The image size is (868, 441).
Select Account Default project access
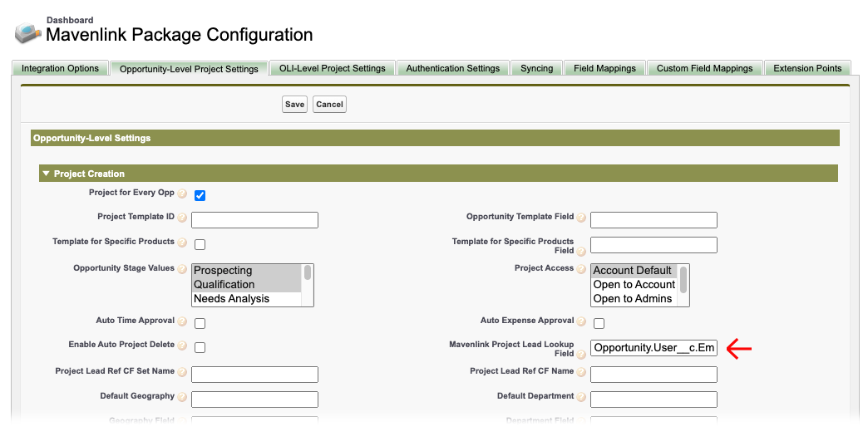click(634, 271)
